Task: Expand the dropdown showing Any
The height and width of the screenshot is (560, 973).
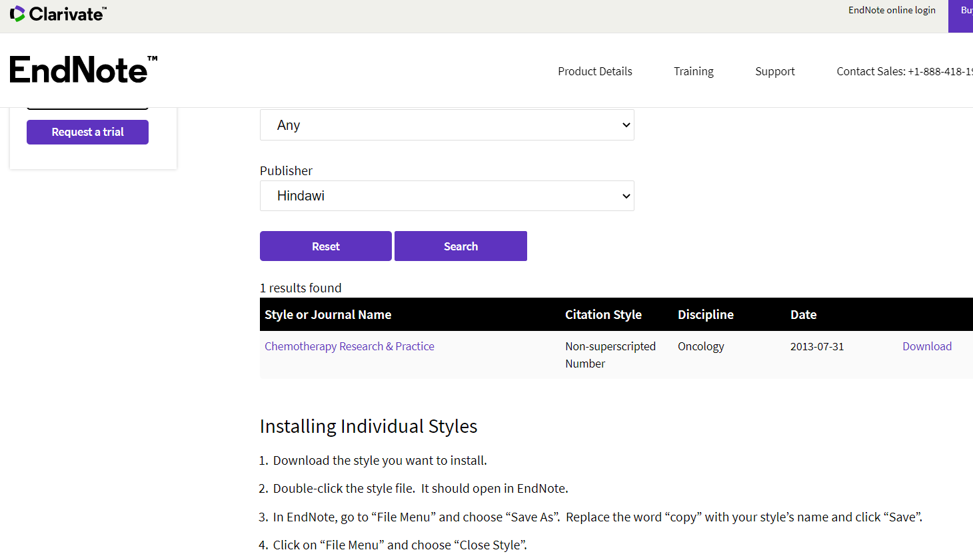Action: pos(447,125)
